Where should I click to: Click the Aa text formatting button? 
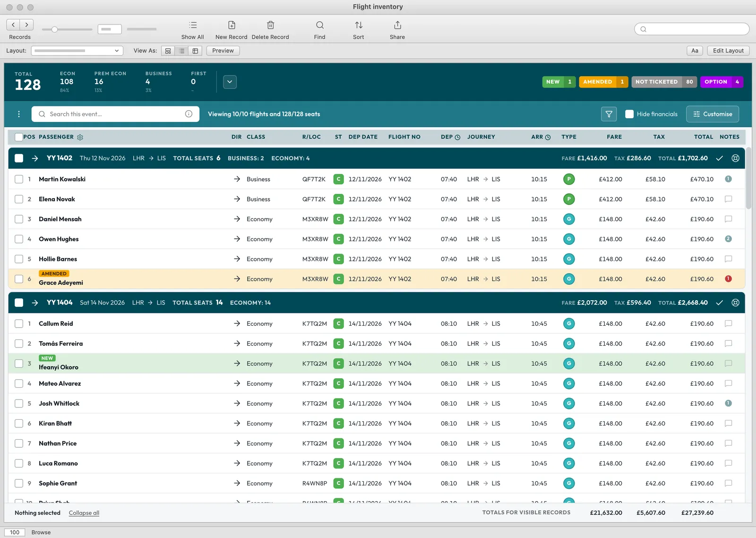pyautogui.click(x=695, y=51)
